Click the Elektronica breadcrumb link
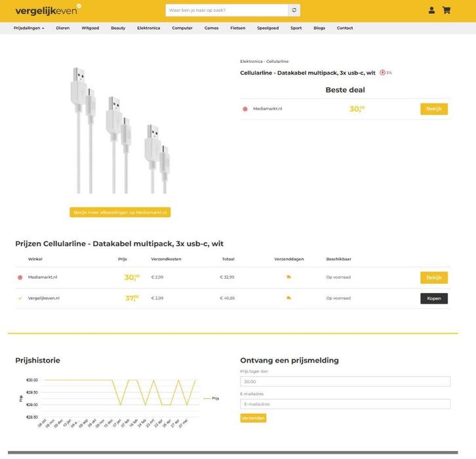Viewport: 476px width, 459px height. click(x=251, y=62)
